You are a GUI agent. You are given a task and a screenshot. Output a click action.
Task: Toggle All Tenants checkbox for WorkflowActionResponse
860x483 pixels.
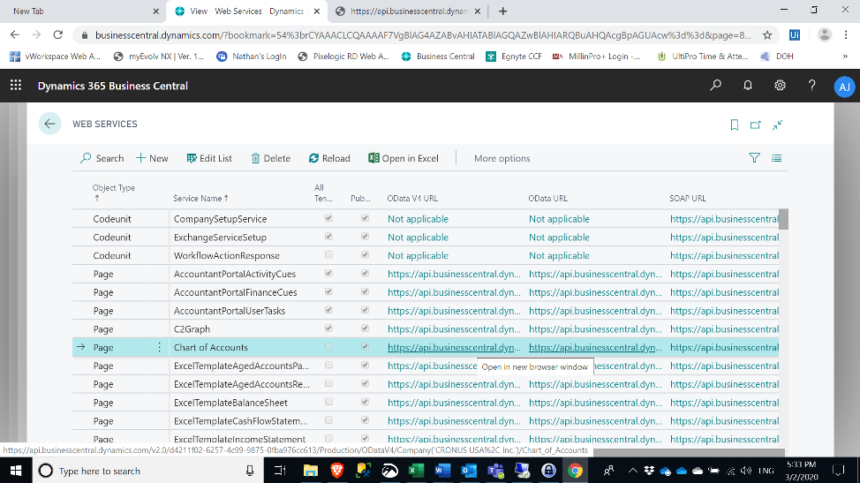pyautogui.click(x=329, y=255)
